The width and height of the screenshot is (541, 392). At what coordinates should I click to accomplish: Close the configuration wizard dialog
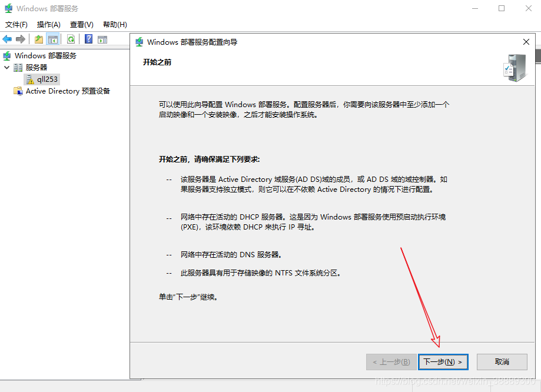[526, 42]
